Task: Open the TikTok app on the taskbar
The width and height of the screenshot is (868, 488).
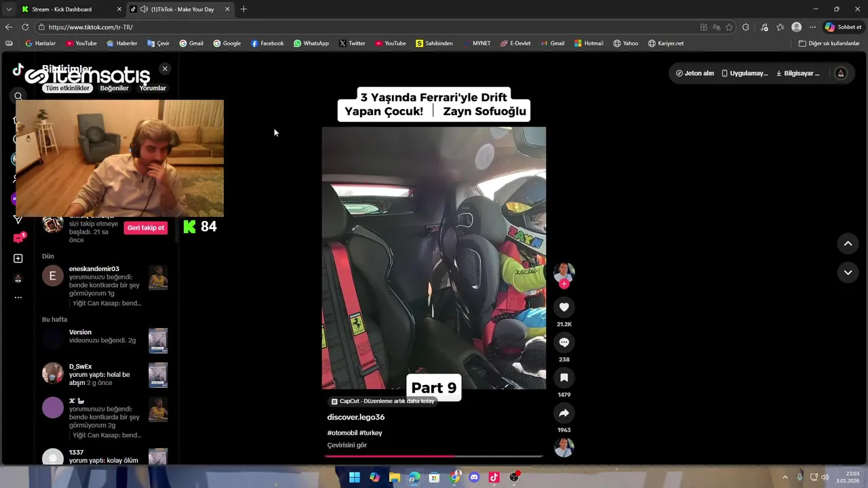Action: tap(494, 477)
